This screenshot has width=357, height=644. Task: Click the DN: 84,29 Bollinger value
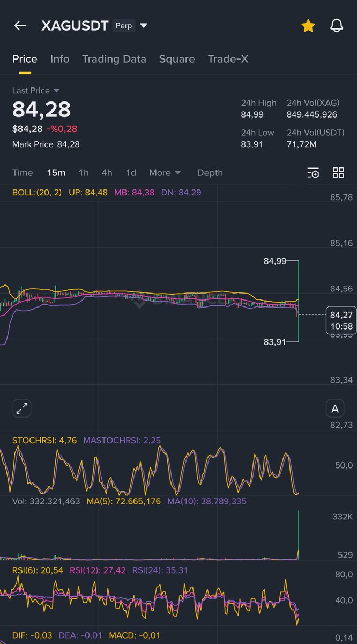point(181,192)
